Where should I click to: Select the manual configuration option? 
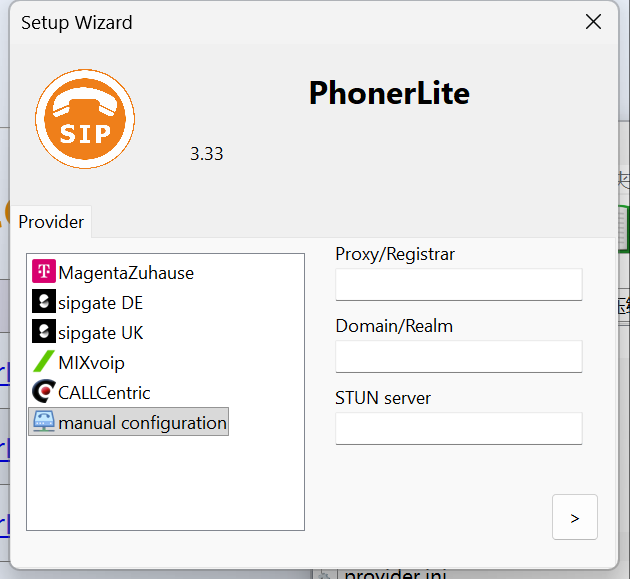pyautogui.click(x=142, y=422)
